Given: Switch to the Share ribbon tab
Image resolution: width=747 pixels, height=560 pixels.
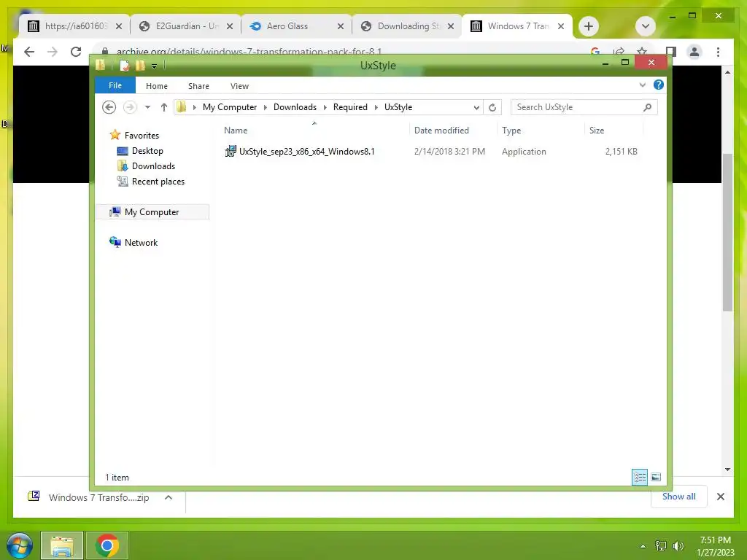Looking at the screenshot, I should coord(198,86).
